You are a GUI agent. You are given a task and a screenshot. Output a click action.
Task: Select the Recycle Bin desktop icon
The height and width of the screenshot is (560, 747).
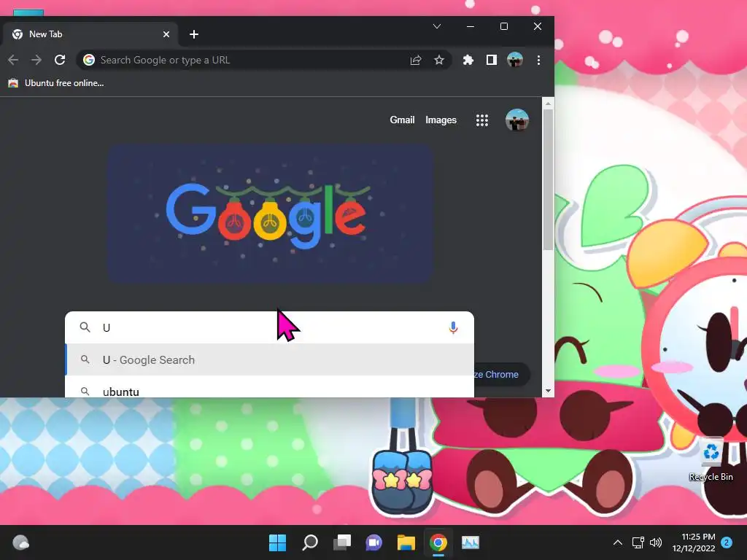[711, 460]
